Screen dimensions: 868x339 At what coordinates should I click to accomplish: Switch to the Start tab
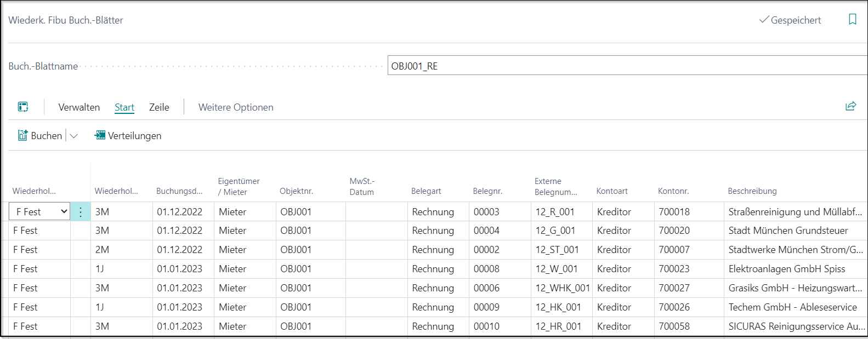click(x=124, y=107)
